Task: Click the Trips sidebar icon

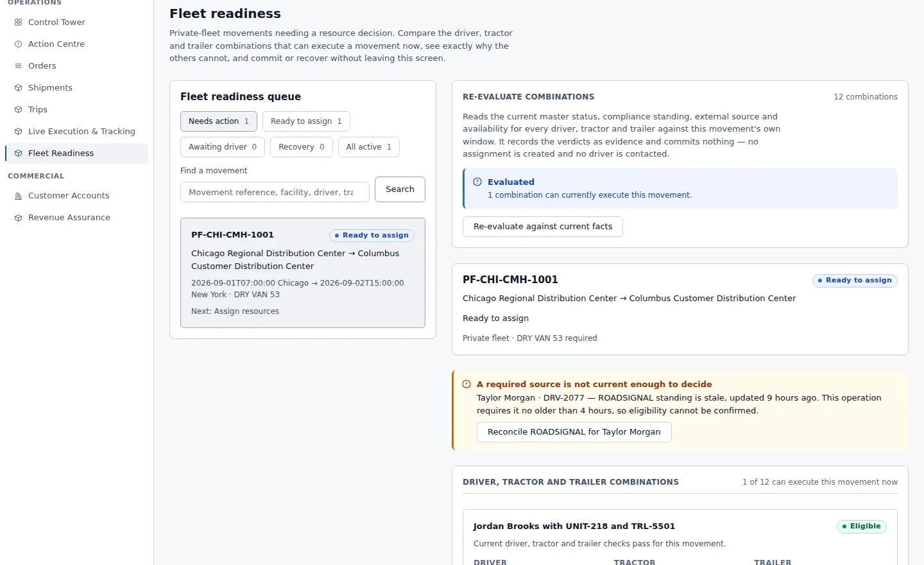Action: pos(18,109)
